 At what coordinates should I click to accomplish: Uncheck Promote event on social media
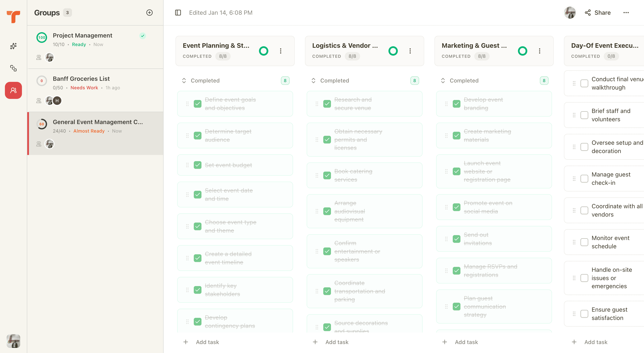457,207
